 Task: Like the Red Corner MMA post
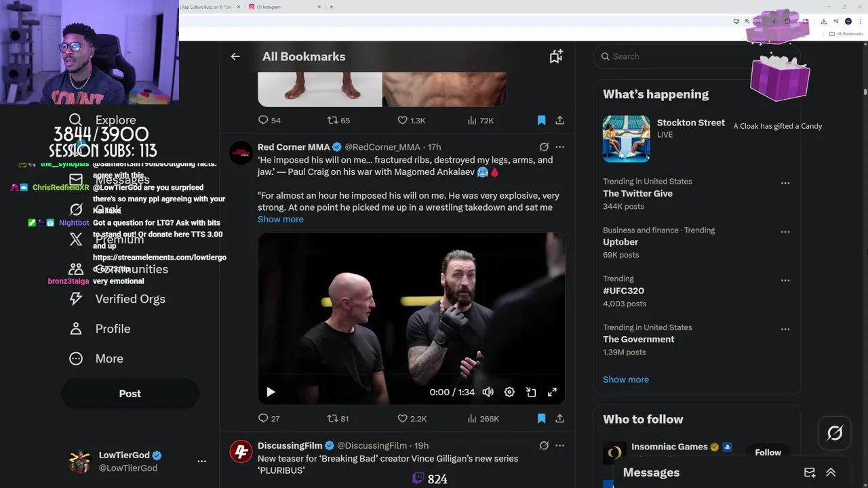(412, 418)
